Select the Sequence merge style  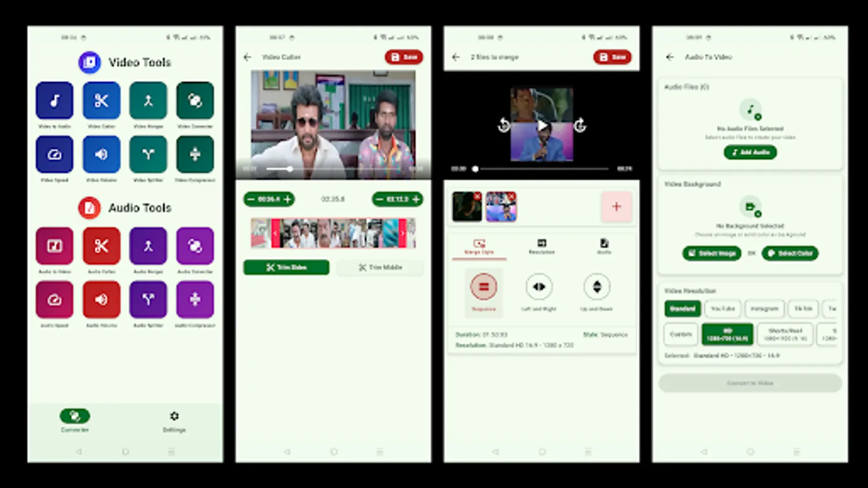pos(484,287)
